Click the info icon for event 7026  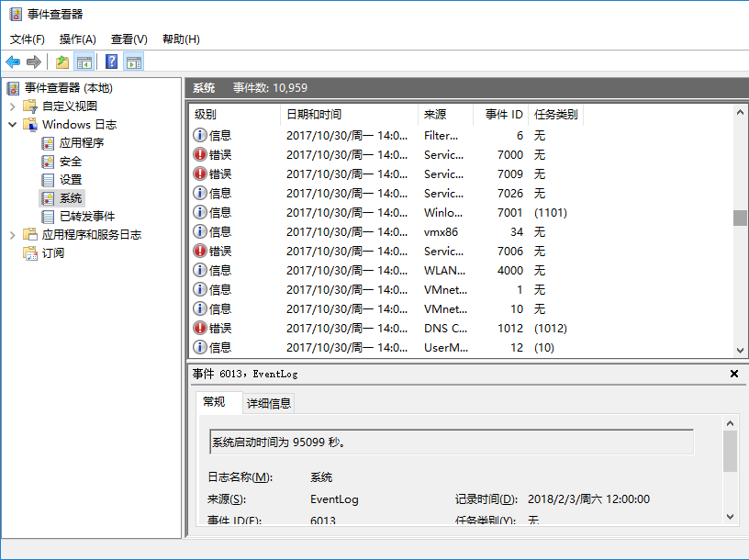(x=200, y=193)
